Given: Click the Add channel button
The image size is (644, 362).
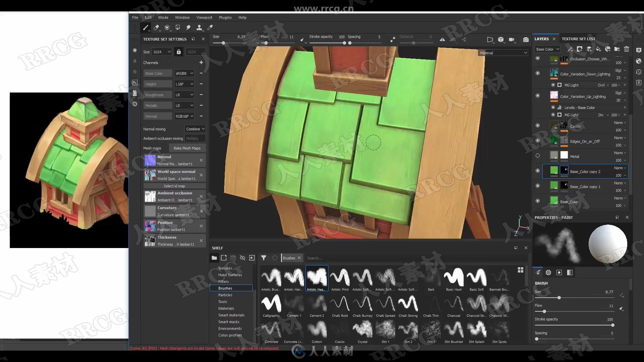Looking at the screenshot, I should point(201,62).
